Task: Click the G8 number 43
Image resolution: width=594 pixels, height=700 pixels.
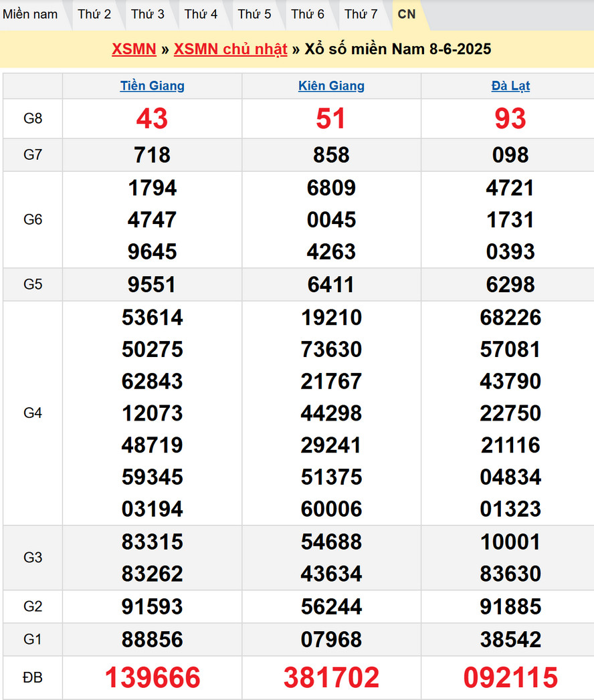Action: click(x=153, y=118)
